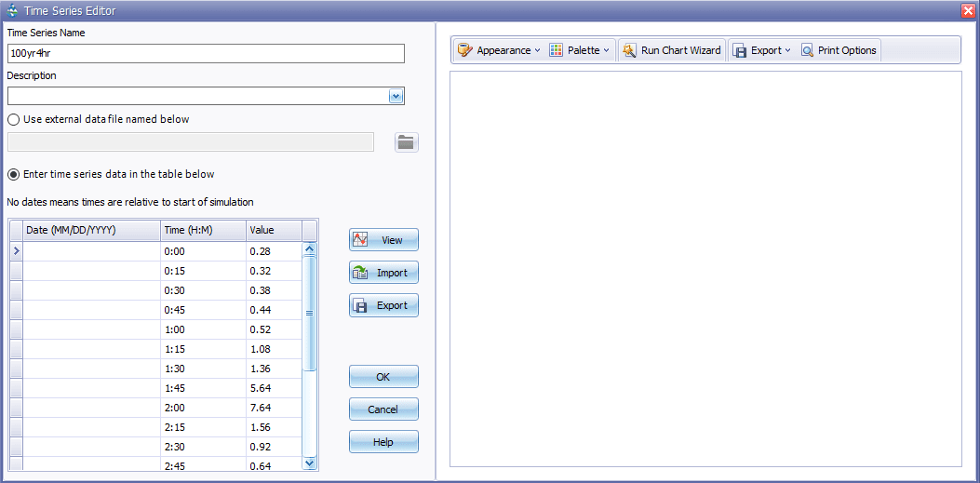Select 'Use external data file' option

[14, 119]
